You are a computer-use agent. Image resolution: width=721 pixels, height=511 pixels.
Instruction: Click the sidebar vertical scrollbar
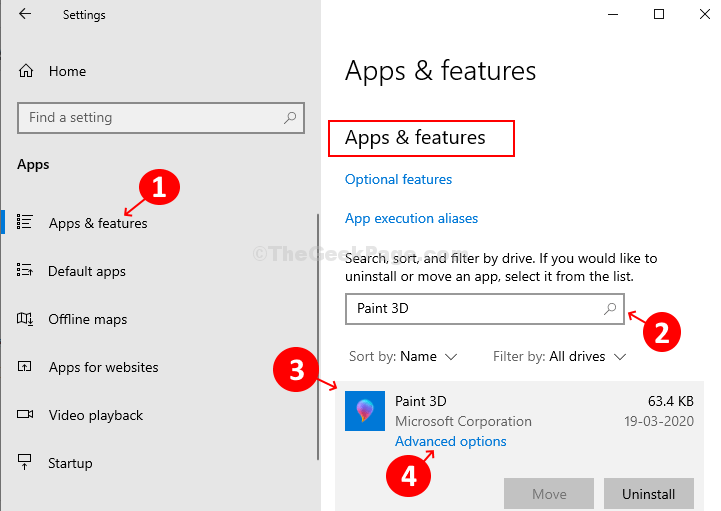(318, 337)
